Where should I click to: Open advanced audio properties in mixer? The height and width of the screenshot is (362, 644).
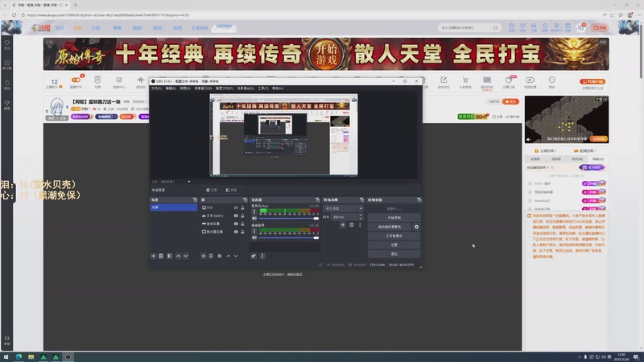[x=254, y=256]
